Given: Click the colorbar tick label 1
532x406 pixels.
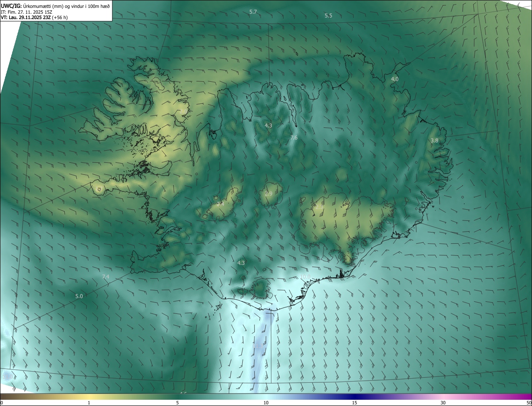Looking at the screenshot, I should click(89, 403).
